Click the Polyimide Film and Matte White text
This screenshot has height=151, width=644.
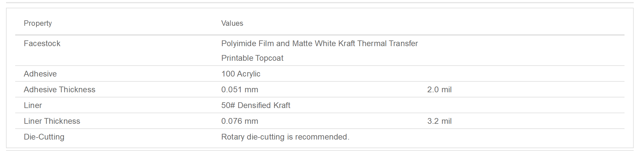pos(278,43)
